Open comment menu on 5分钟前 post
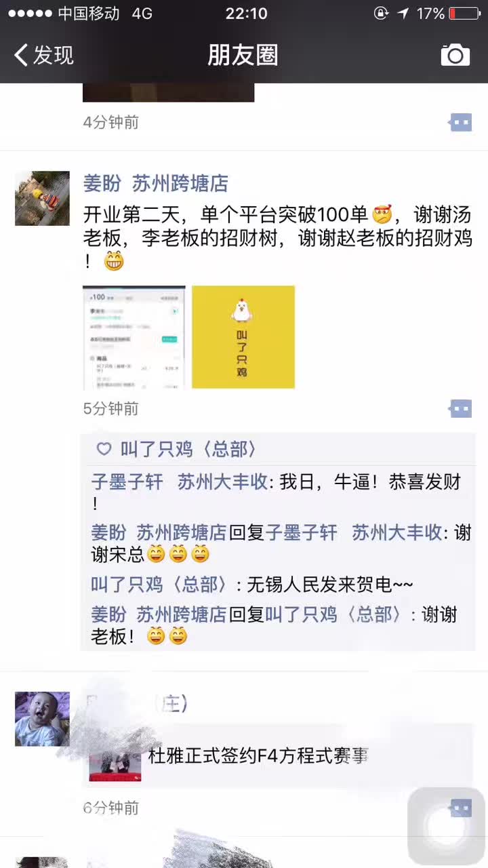This screenshot has width=488, height=868. click(x=460, y=408)
